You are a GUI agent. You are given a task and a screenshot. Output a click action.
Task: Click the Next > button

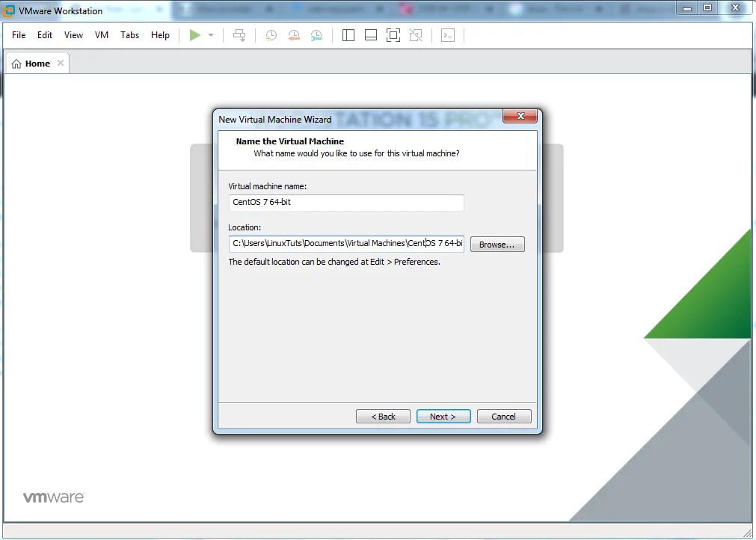tap(443, 417)
